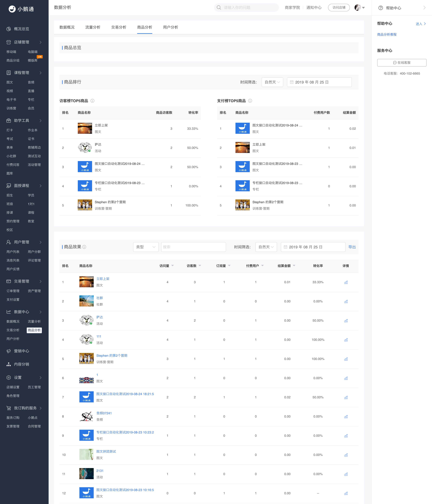This screenshot has width=432, height=504.
Task: Click 商品排行 date field 2019年08月25日
Action: click(319, 82)
